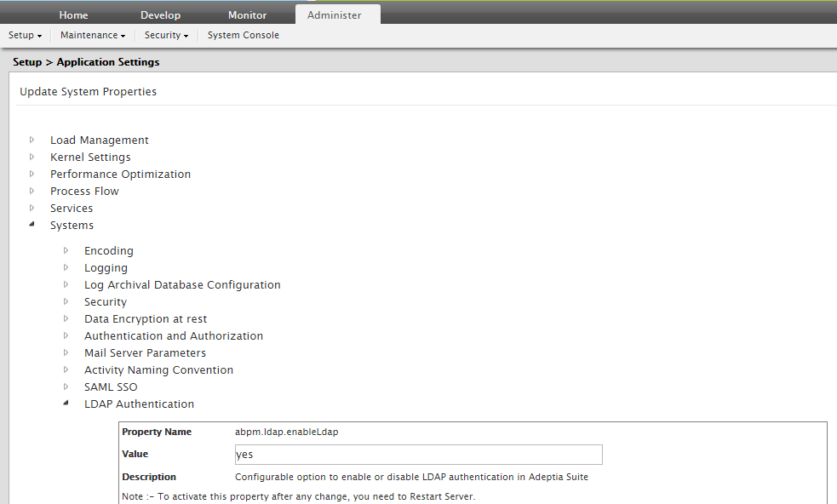Collapse the LDAP Authentication arrow
837x504 pixels.
click(66, 404)
